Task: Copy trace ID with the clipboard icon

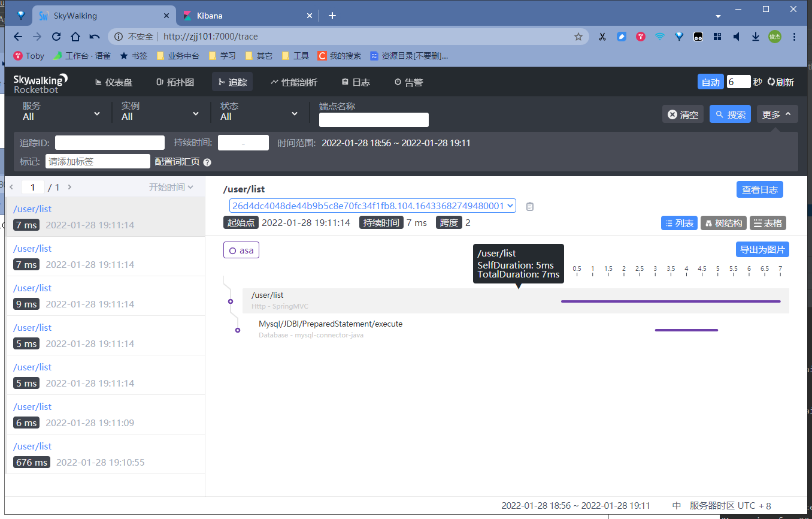Action: point(529,206)
